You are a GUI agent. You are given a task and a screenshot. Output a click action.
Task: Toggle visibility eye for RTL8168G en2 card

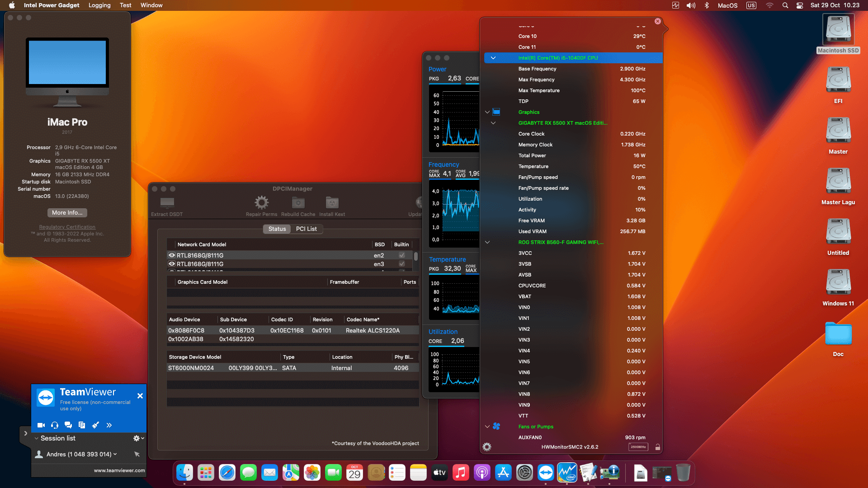click(x=172, y=255)
